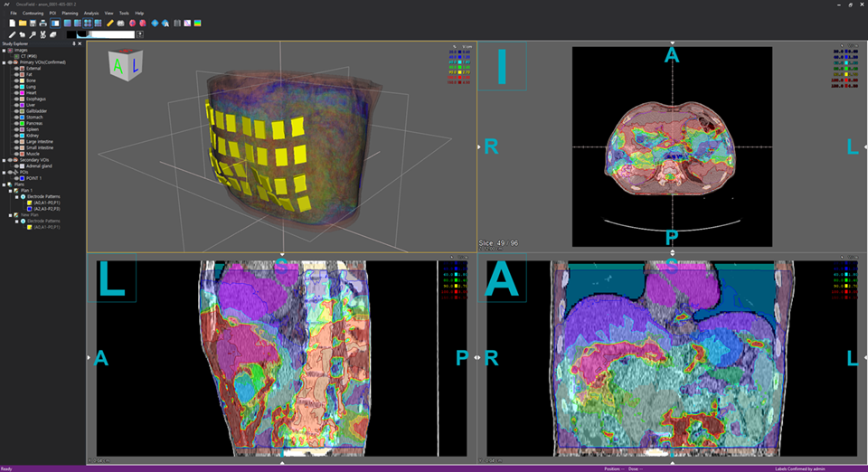Collapse the New Plan tree node

[10, 214]
